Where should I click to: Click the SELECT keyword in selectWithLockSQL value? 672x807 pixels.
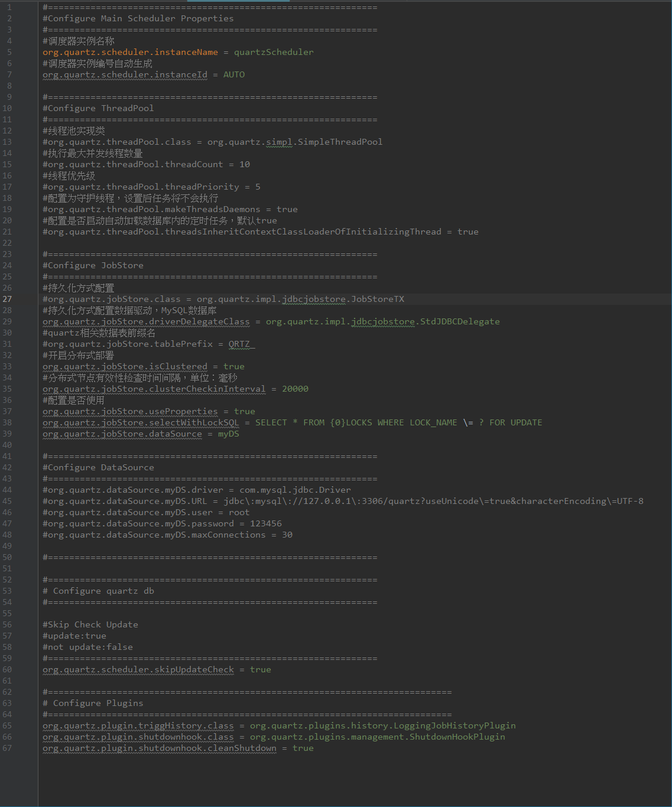pyautogui.click(x=271, y=422)
